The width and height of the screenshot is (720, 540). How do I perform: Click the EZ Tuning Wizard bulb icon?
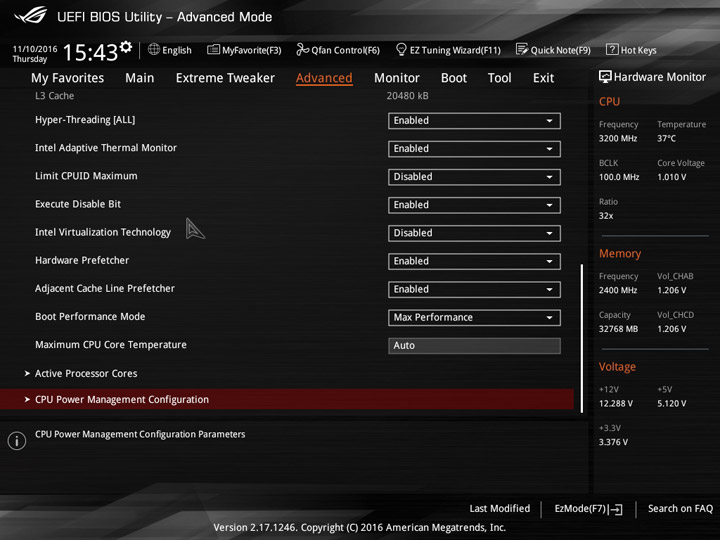tap(401, 49)
